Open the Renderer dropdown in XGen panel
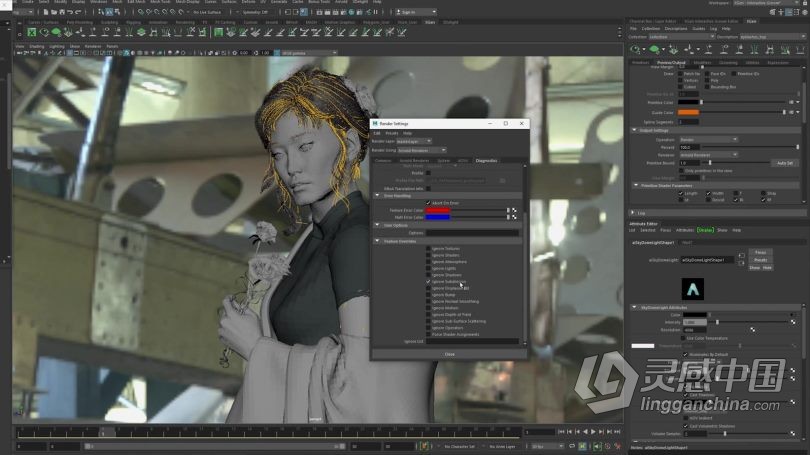Screen dimensions: 810x455 coord(708,154)
